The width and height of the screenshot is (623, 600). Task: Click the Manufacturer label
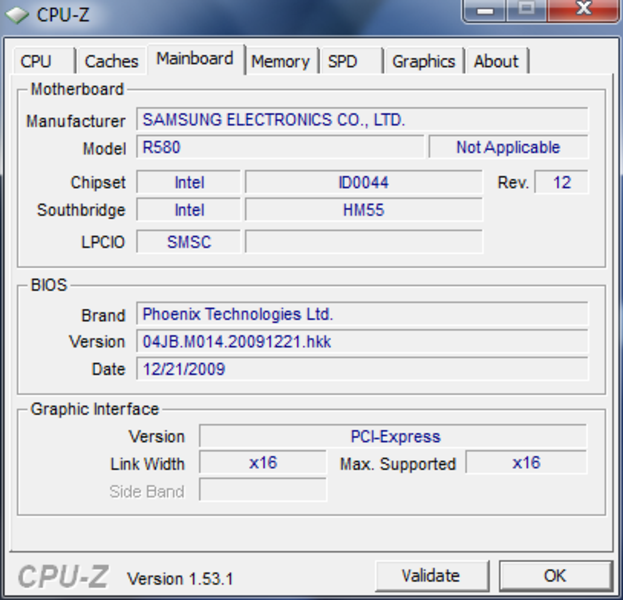click(75, 121)
